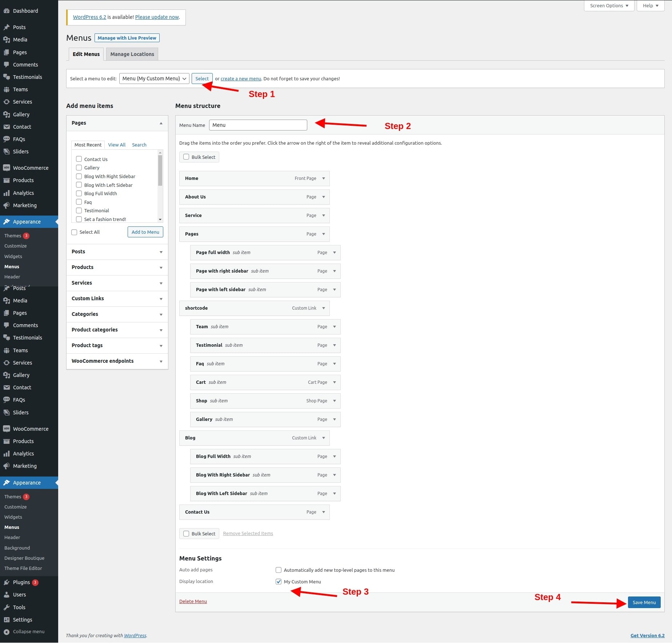Viewport: 672px width, 643px height.
Task: Click the Delete Menu link
Action: coord(193,601)
